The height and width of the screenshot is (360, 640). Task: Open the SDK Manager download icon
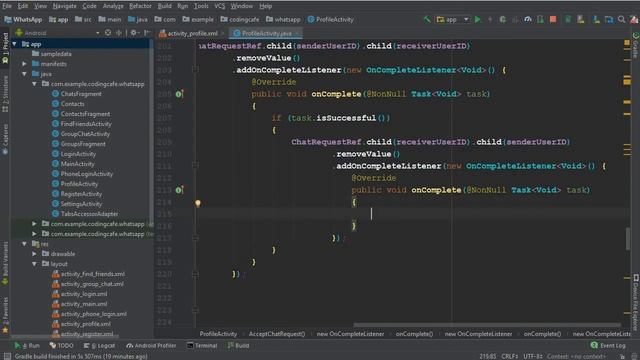coord(596,19)
